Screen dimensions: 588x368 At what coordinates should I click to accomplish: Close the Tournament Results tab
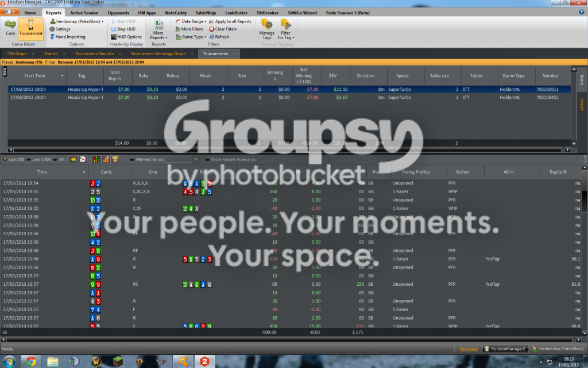pyautogui.click(x=120, y=53)
